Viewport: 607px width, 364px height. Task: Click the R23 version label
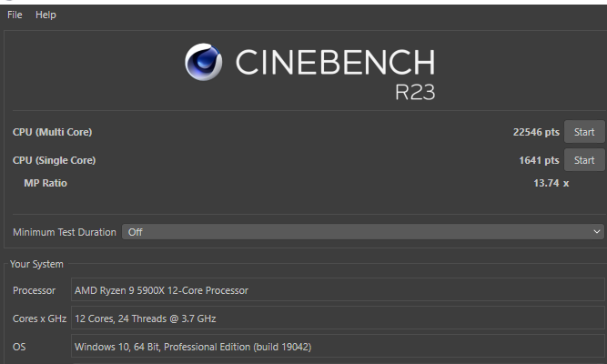coord(415,92)
